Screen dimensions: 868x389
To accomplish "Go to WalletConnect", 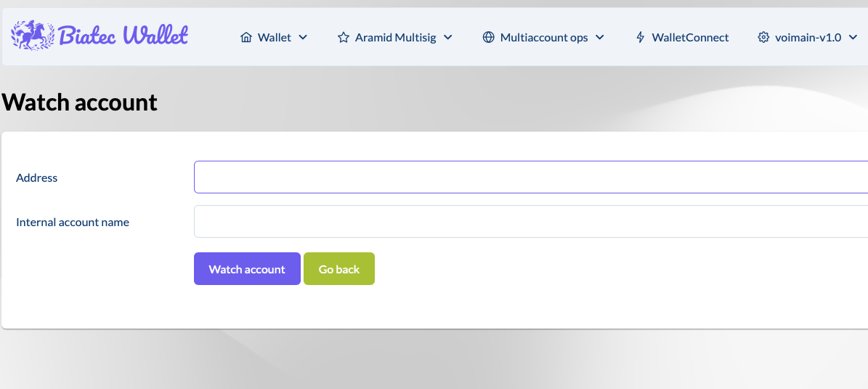I will pos(690,37).
